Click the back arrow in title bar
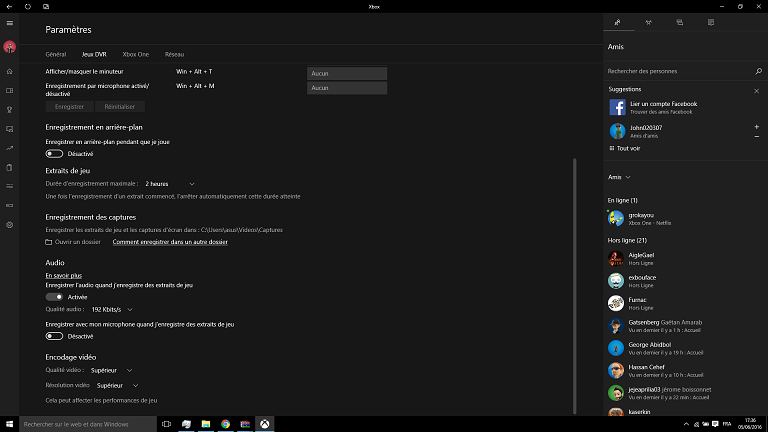The height and width of the screenshot is (432, 768). pos(9,7)
